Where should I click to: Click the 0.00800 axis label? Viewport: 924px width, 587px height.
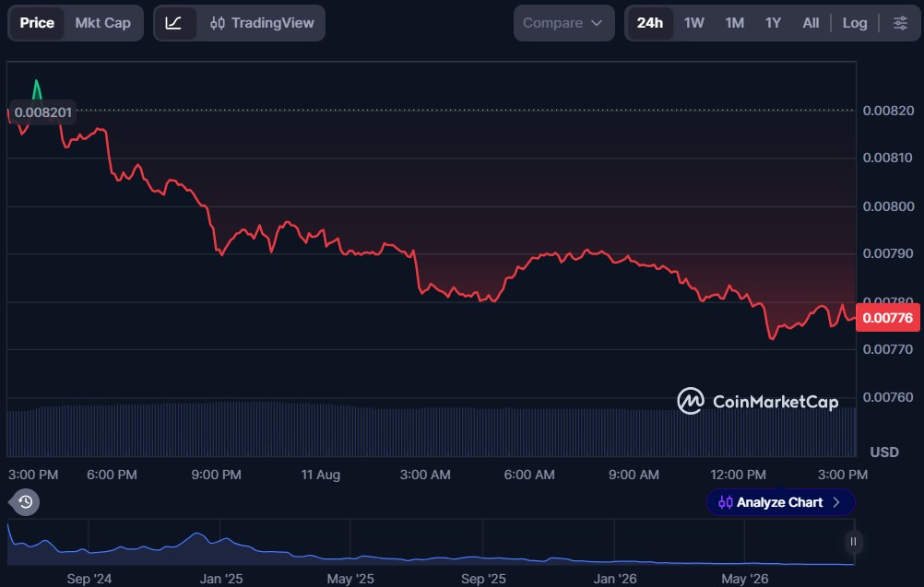888,206
